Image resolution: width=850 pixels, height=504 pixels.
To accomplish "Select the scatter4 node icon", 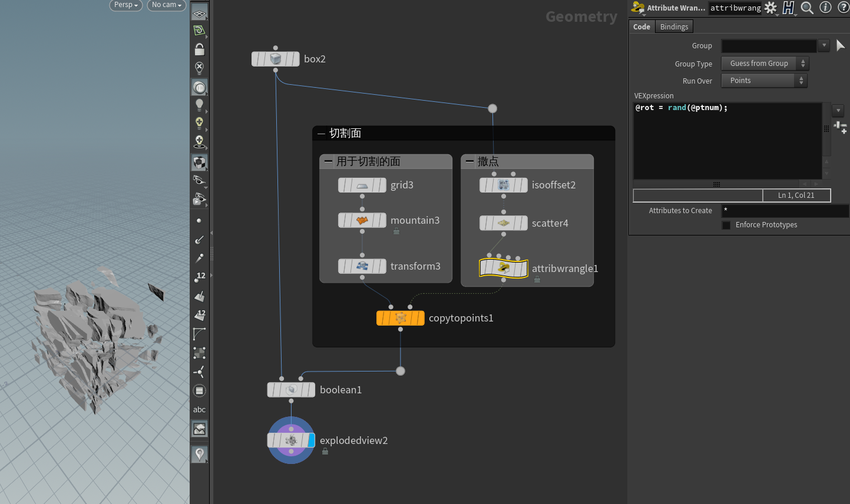I will 504,223.
